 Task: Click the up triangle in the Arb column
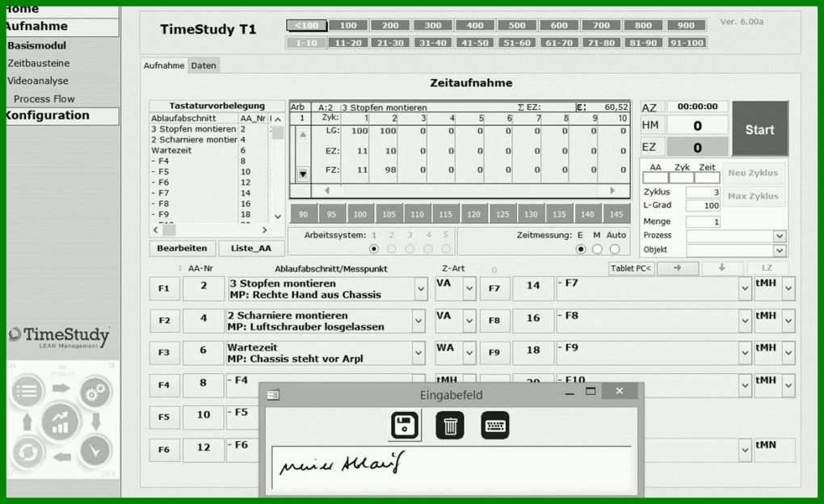pyautogui.click(x=303, y=135)
